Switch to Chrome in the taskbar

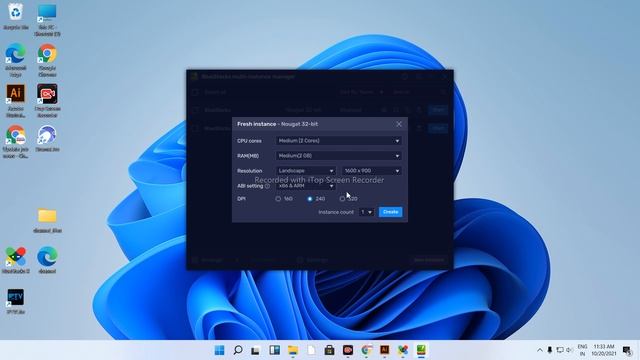pyautogui.click(x=366, y=350)
